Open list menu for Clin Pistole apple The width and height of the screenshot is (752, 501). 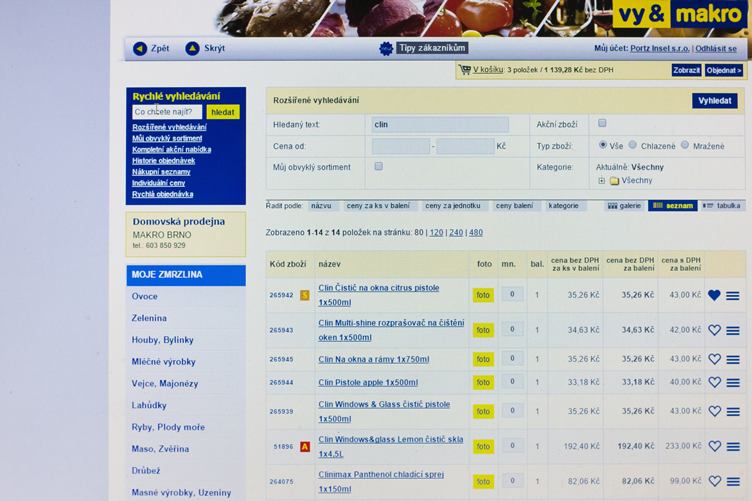[732, 383]
